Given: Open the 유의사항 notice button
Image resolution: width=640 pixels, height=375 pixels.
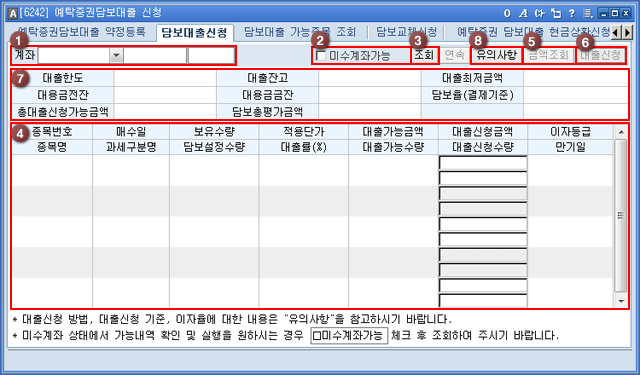Looking at the screenshot, I should pos(497,55).
